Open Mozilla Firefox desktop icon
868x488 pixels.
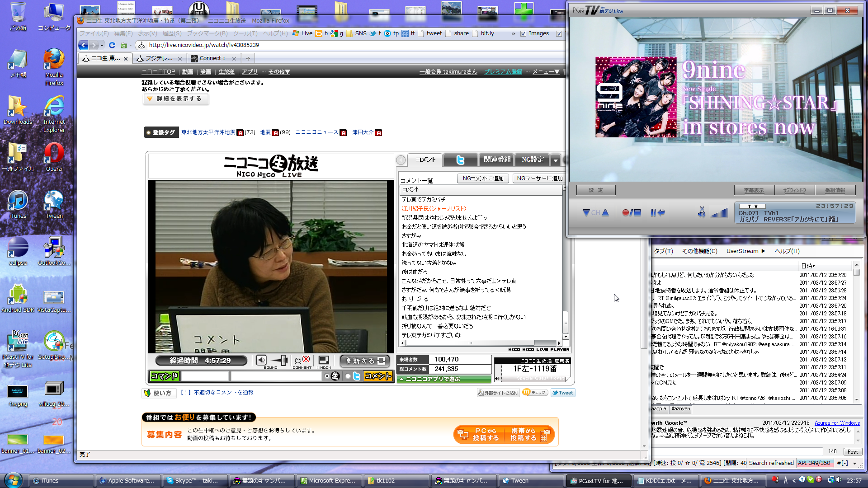tap(54, 67)
